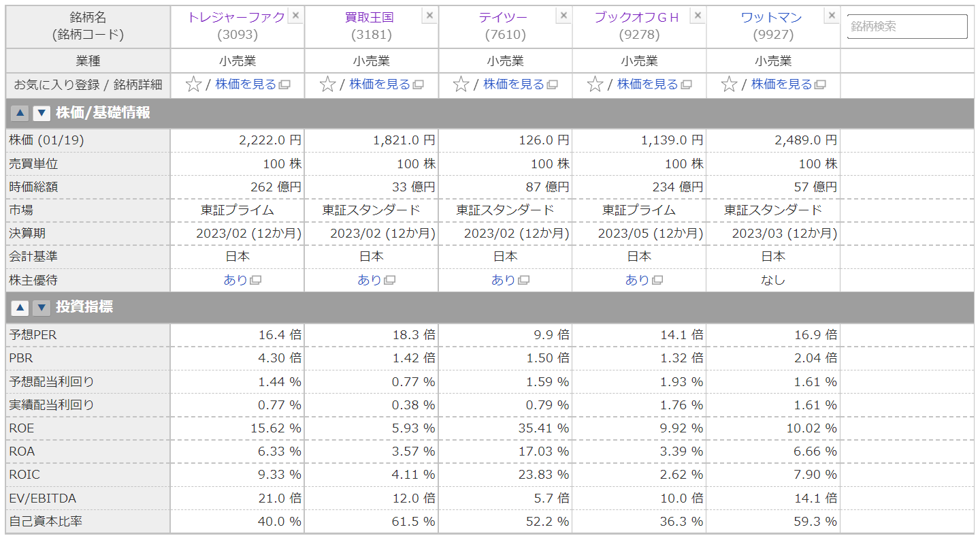Screen dimensions: 980x538
Task: Open 株価を見る link for 買取王国
Action: point(387,84)
